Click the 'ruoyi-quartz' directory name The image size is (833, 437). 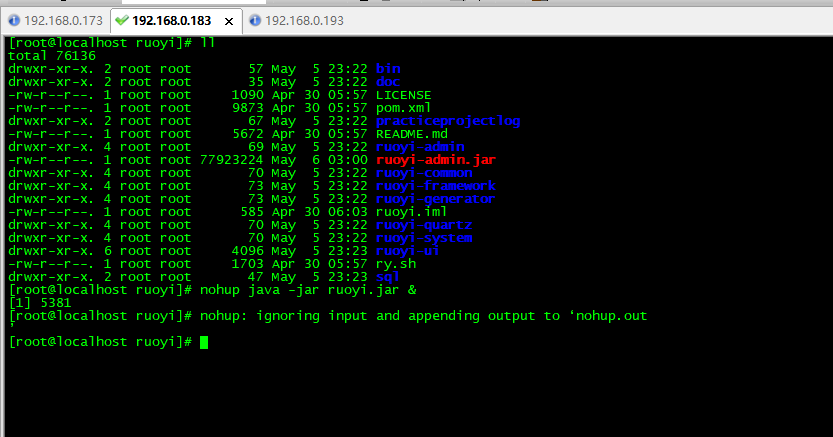424,225
